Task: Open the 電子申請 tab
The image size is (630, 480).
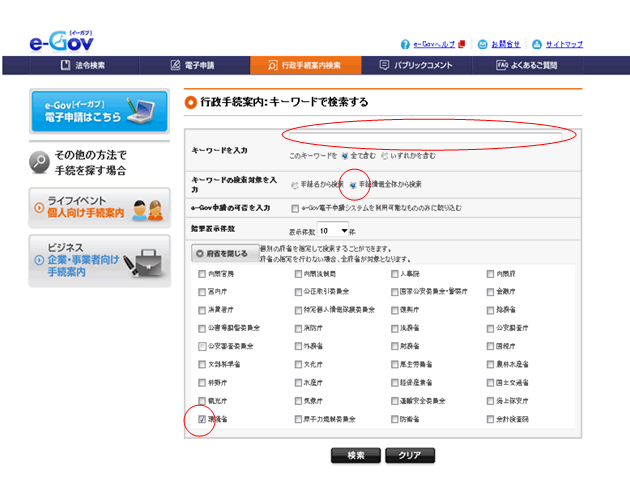Action: 190,65
